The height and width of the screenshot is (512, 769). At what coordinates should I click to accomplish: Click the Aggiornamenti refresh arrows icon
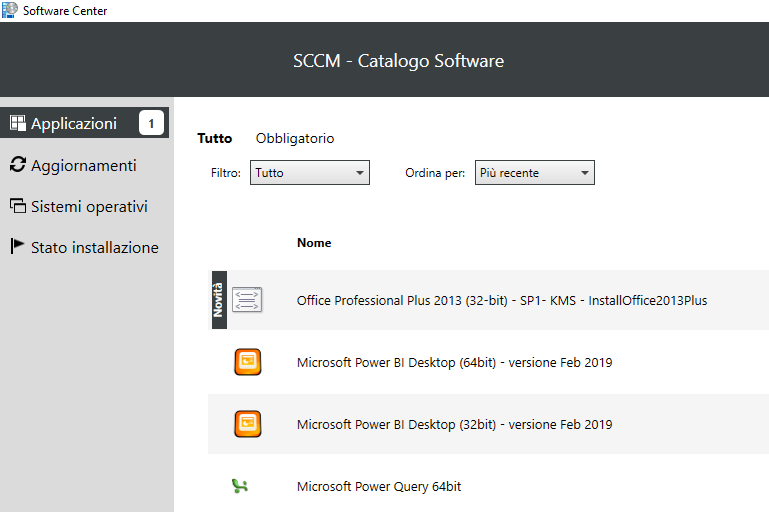(18, 164)
